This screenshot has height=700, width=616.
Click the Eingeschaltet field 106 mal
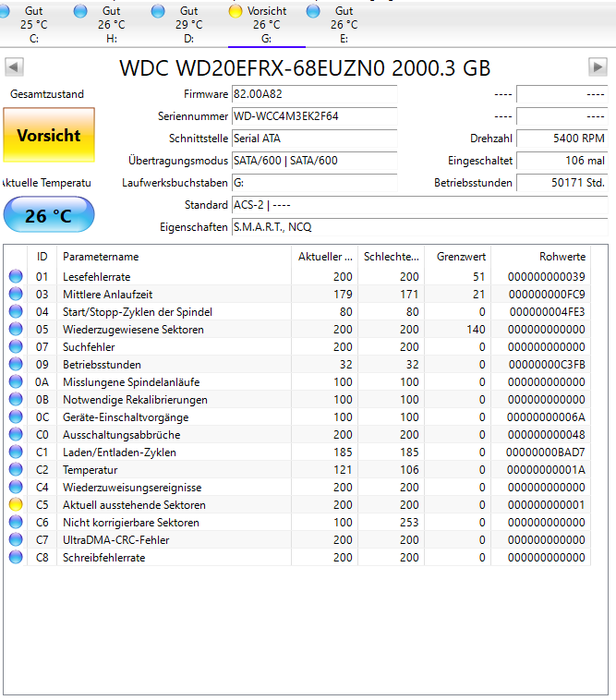pos(562,161)
